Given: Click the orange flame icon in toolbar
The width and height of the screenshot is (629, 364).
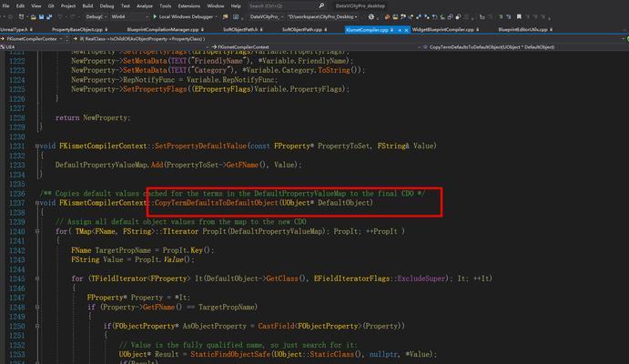Looking at the screenshot, I should coord(387,17).
